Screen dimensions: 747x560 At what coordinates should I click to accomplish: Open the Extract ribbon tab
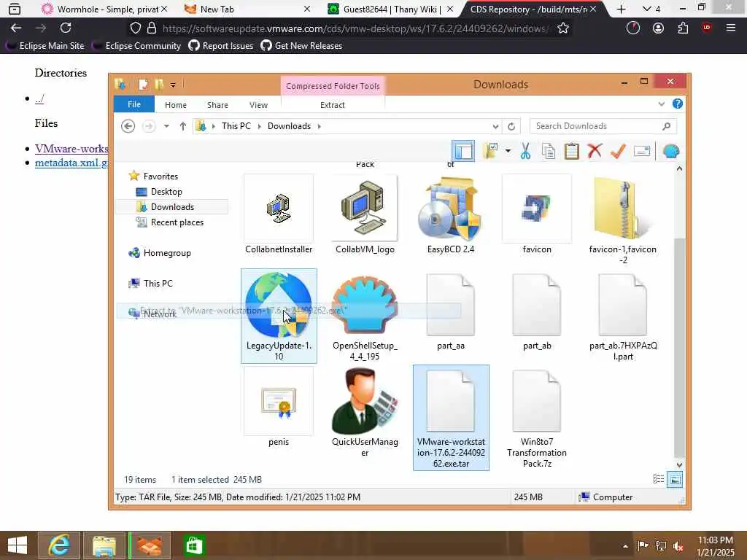[332, 105]
